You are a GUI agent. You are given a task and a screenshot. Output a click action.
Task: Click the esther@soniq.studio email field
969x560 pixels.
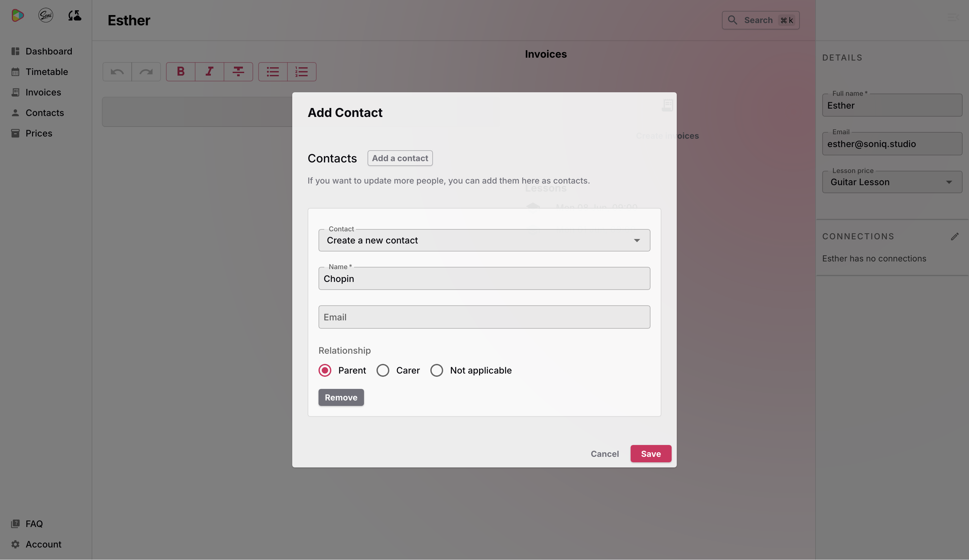click(x=892, y=144)
